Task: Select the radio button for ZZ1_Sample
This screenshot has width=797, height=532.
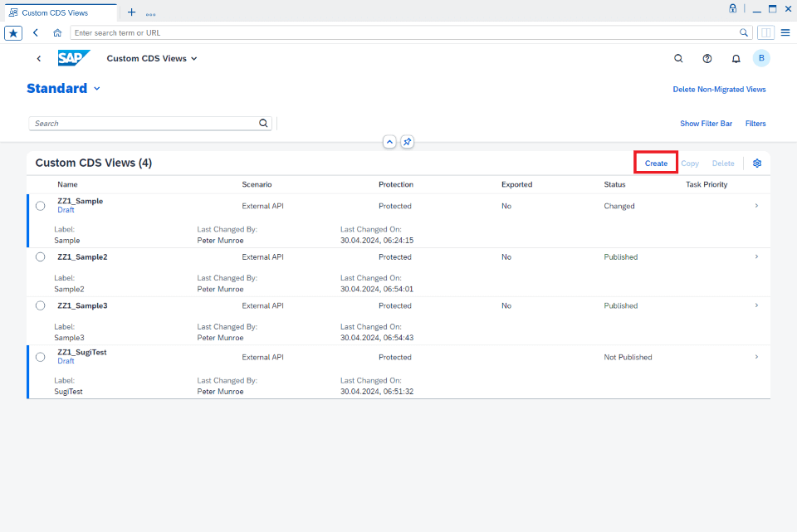Action: pyautogui.click(x=40, y=206)
